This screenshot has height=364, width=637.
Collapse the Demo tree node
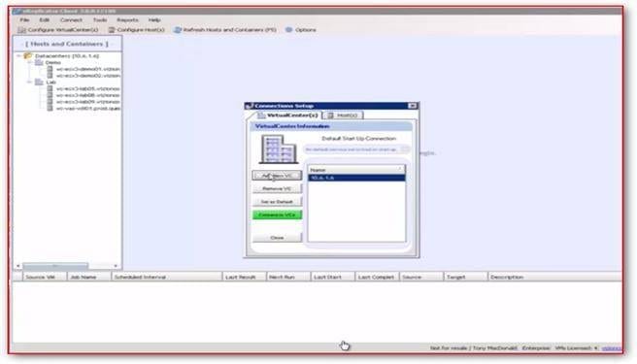coord(30,62)
